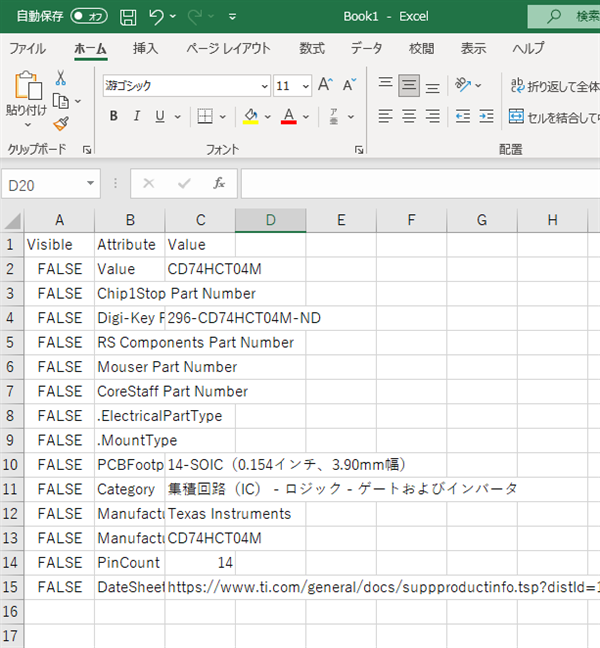Open Clipboard group dialog launcher
This screenshot has width=600, height=648.
[87, 150]
